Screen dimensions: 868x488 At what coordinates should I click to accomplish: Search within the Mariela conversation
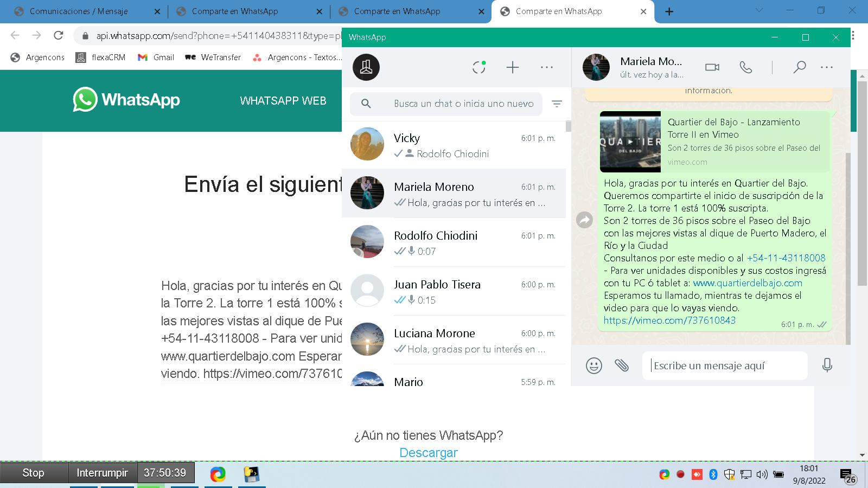799,67
